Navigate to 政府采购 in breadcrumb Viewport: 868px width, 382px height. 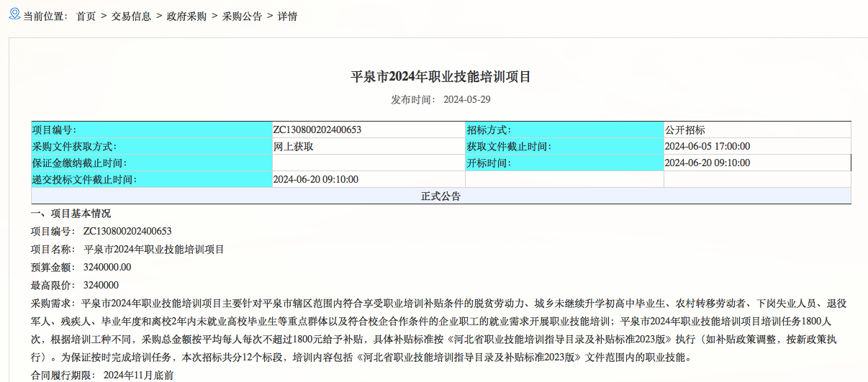[186, 17]
